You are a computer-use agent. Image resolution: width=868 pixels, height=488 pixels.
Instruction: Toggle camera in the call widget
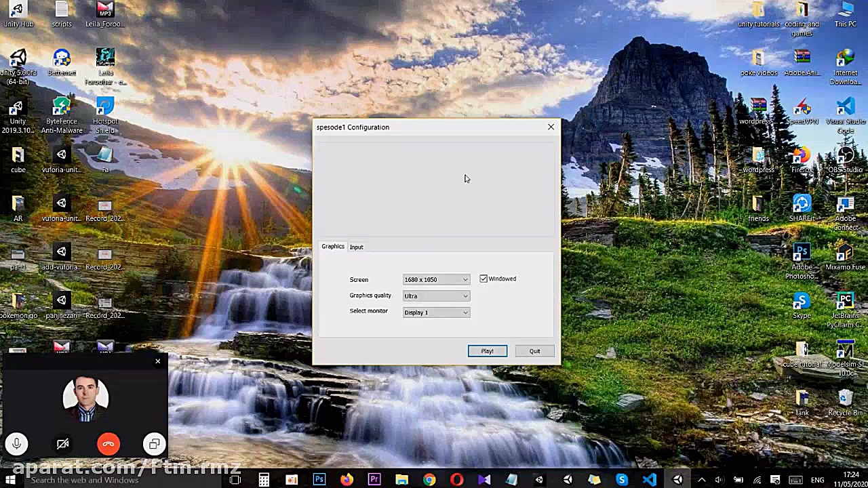coord(62,444)
